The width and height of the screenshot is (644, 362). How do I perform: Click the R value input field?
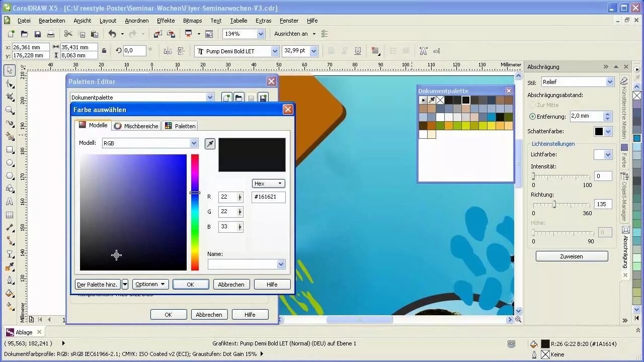[228, 197]
